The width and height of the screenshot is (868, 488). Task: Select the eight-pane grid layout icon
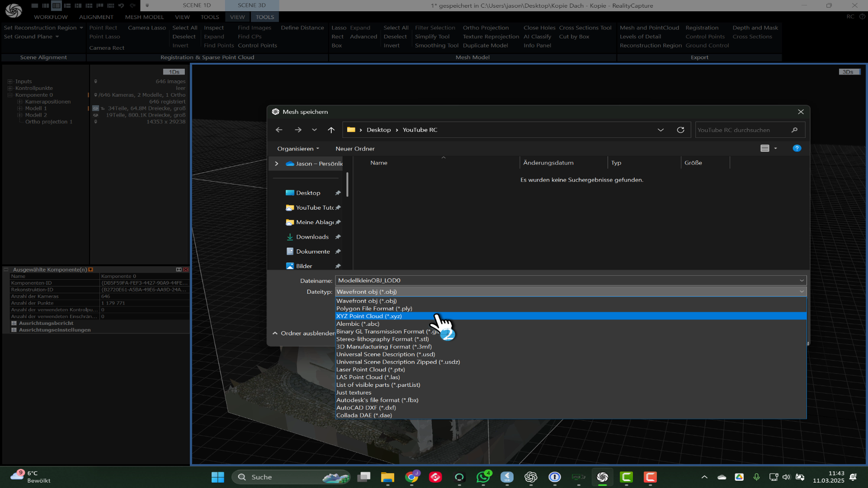110,5
